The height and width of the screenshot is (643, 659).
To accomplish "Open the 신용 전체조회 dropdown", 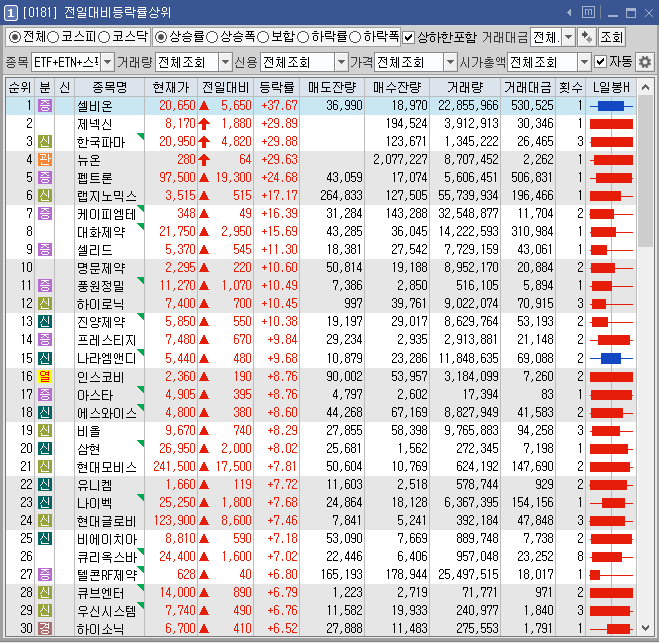I will pyautogui.click(x=341, y=62).
